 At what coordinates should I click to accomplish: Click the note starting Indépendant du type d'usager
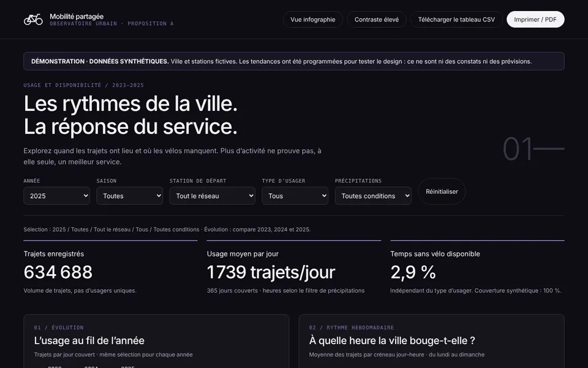476,291
